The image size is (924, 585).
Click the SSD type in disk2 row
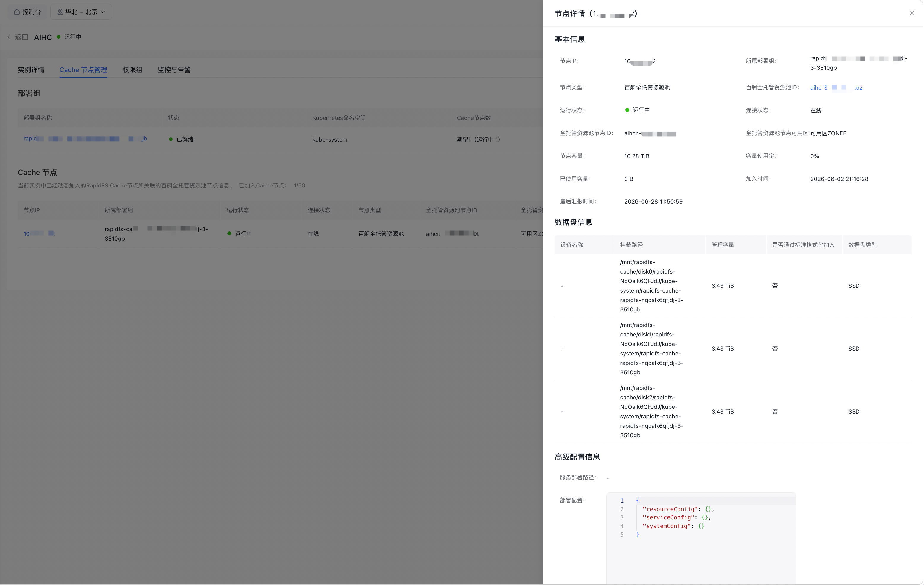coord(854,412)
